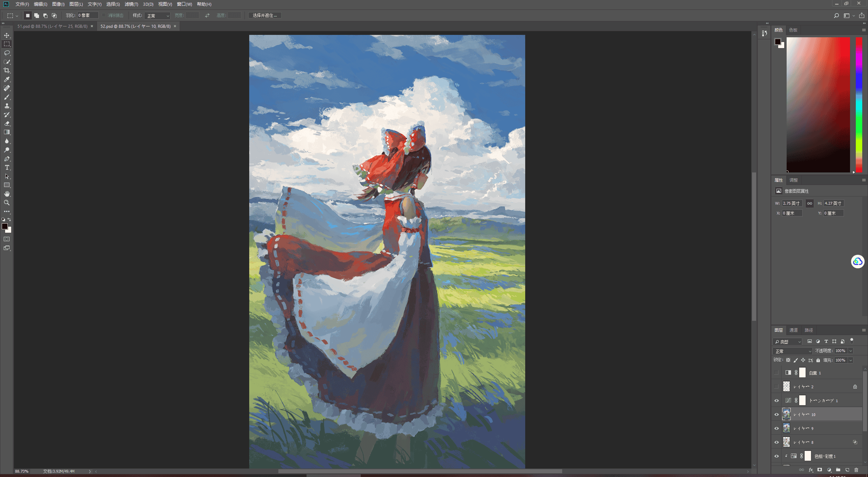Open the 滤镜(T) menu

(131, 4)
